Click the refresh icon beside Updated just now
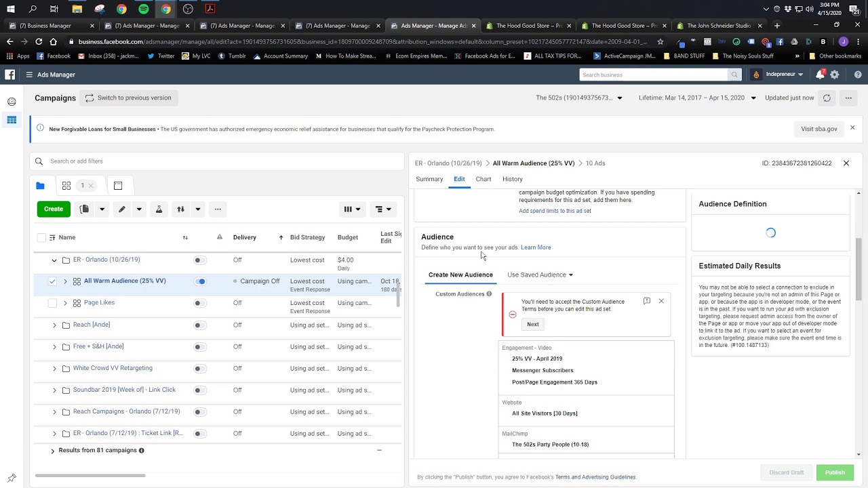868x488 pixels. tap(827, 98)
